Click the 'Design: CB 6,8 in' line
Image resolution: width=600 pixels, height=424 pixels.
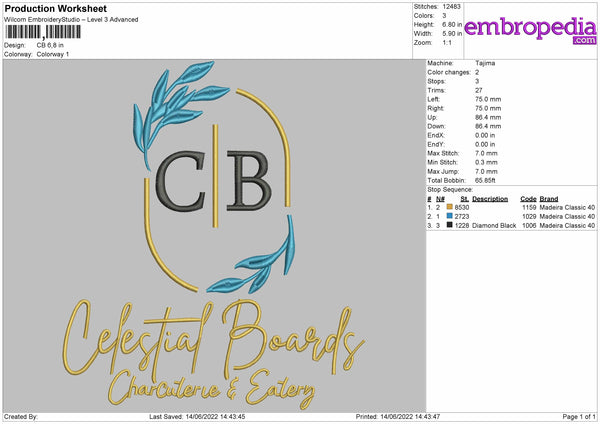pyautogui.click(x=34, y=45)
